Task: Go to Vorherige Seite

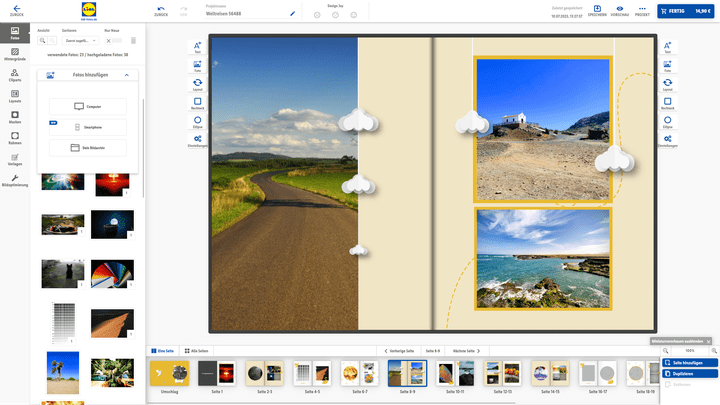Action: tap(400, 351)
